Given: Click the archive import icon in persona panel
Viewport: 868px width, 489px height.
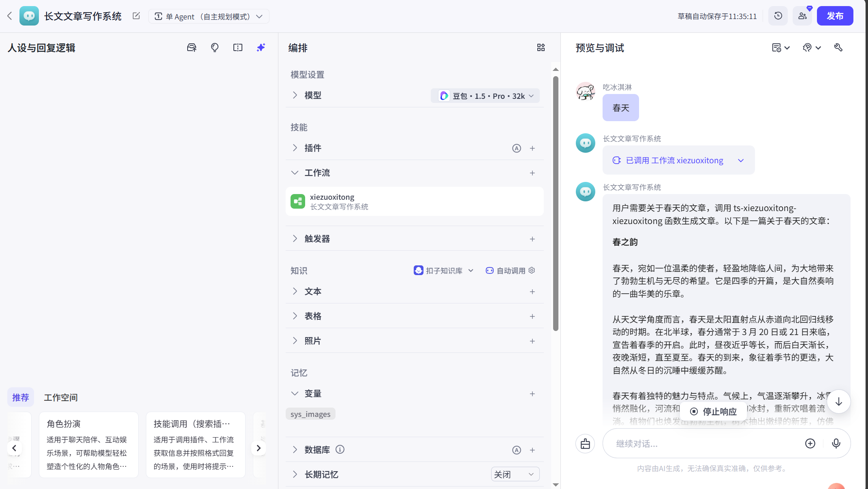Looking at the screenshot, I should pyautogui.click(x=192, y=47).
